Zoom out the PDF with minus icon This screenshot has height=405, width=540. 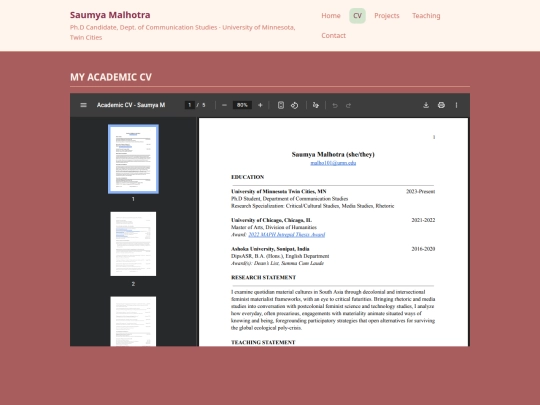tap(224, 105)
